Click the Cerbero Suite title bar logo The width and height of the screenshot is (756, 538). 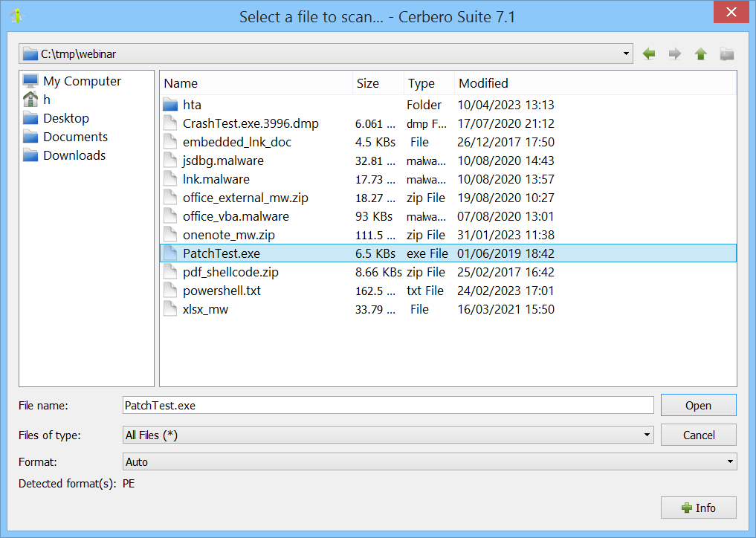(17, 16)
